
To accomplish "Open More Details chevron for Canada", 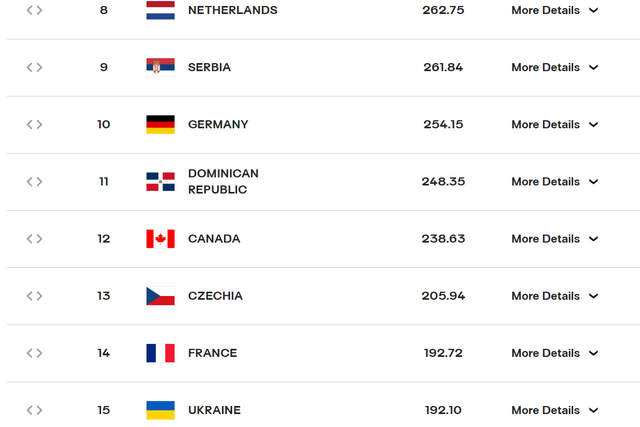I will (593, 239).
